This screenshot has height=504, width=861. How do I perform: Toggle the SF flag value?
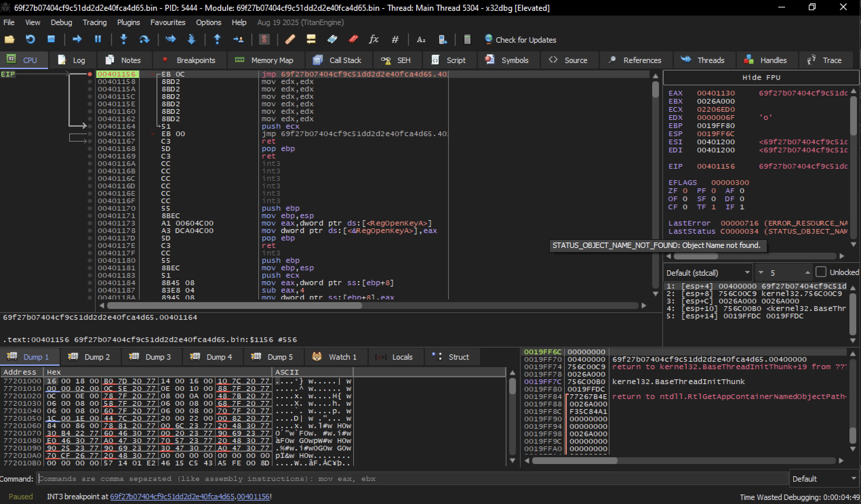click(714, 199)
